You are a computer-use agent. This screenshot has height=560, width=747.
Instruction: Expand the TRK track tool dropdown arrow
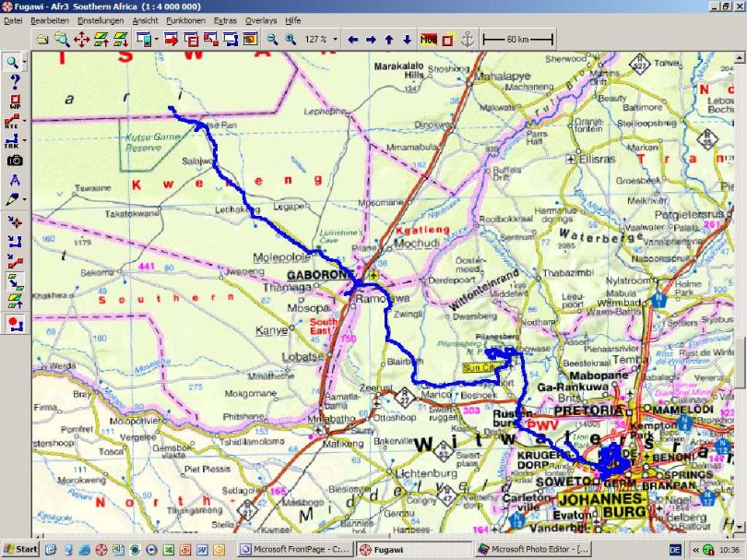click(x=24, y=140)
